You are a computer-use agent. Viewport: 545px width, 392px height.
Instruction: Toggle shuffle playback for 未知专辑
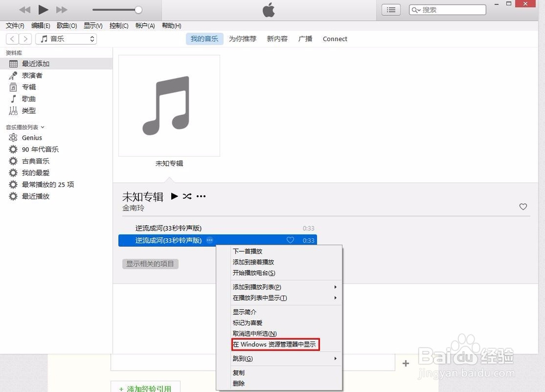pos(187,196)
